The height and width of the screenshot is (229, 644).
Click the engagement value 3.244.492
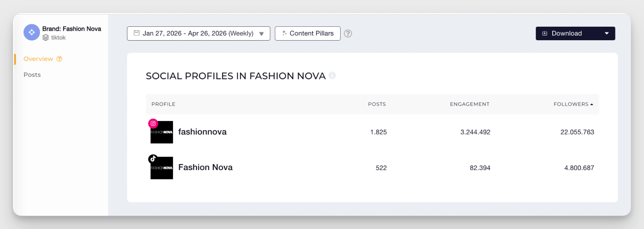[x=475, y=132]
